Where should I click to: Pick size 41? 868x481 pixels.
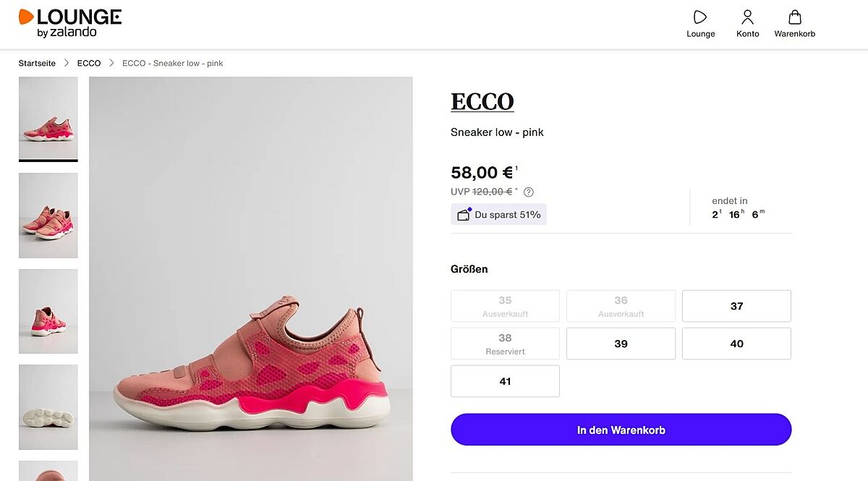tap(505, 381)
